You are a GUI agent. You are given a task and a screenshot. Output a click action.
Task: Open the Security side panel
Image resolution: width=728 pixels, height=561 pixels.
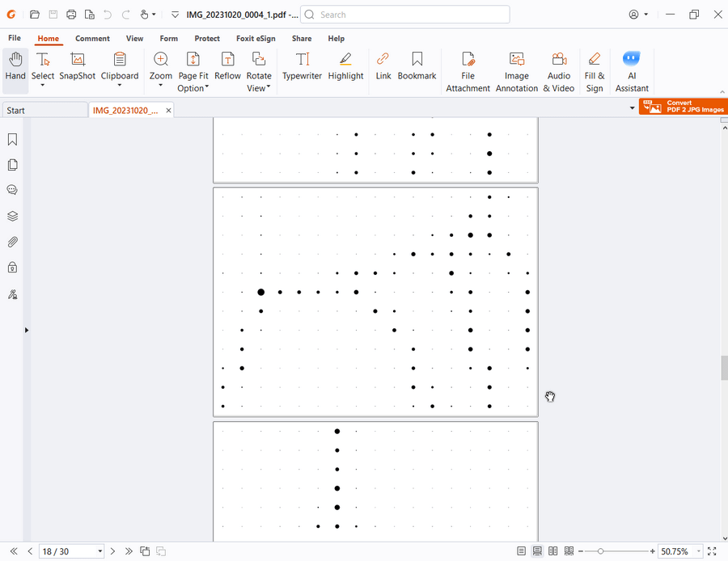12,268
